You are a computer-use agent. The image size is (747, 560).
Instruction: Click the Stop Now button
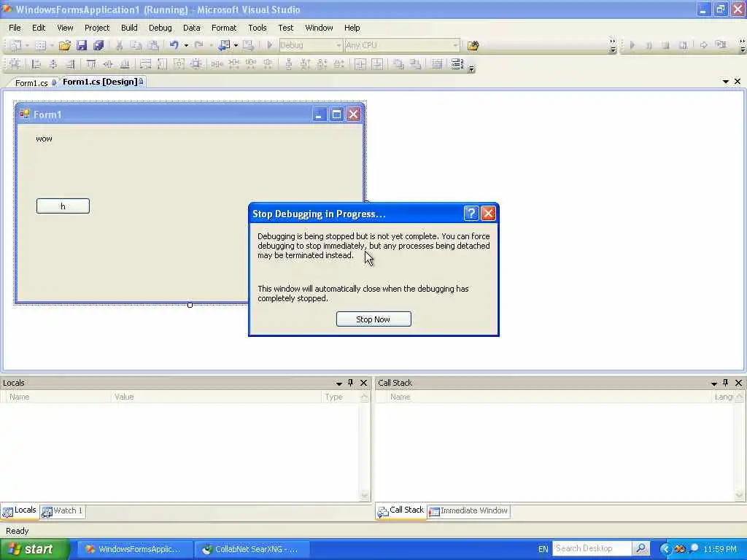[373, 319]
